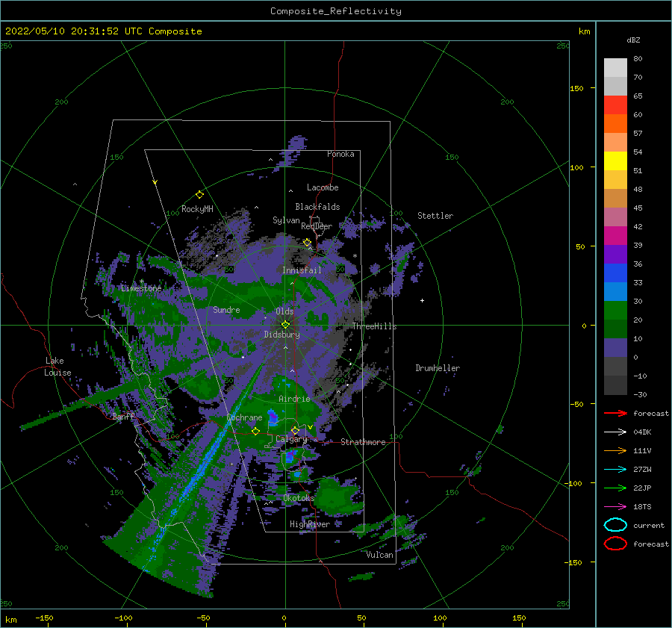The height and width of the screenshot is (628, 672).
Task: Click the Innisfail city label
Action: (302, 270)
